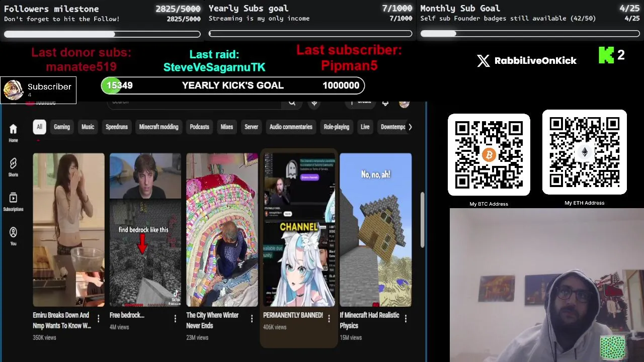
Task: Select the Podcasts filter chip
Action: pos(199,127)
